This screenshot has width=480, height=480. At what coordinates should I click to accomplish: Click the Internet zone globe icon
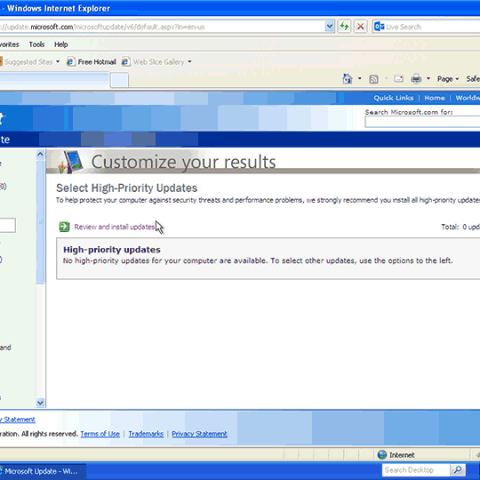point(382,455)
